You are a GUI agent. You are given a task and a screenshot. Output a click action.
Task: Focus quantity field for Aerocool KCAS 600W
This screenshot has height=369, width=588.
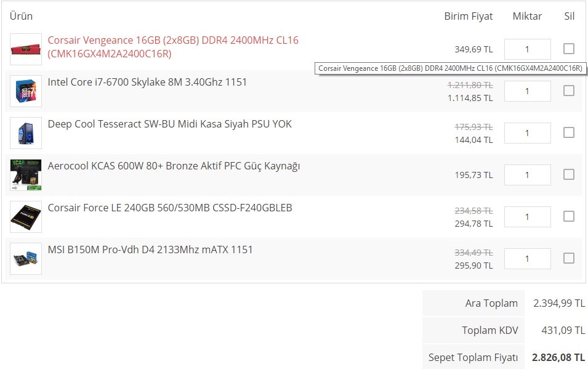(527, 175)
